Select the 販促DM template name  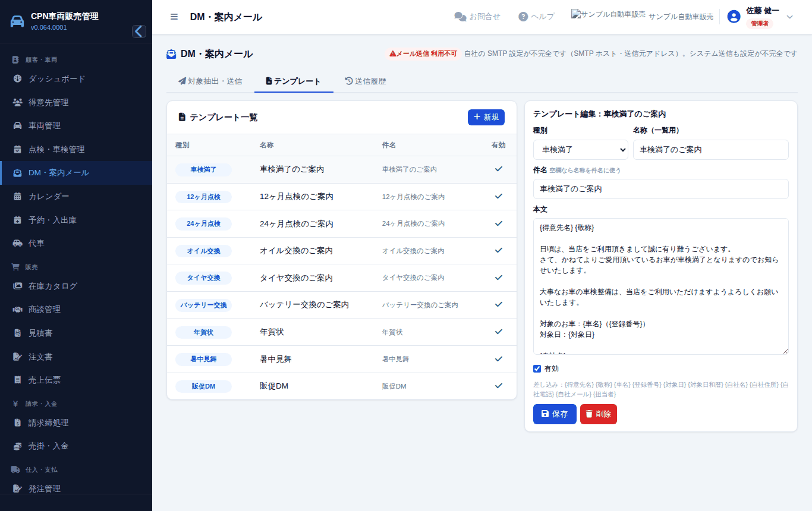tap(274, 386)
